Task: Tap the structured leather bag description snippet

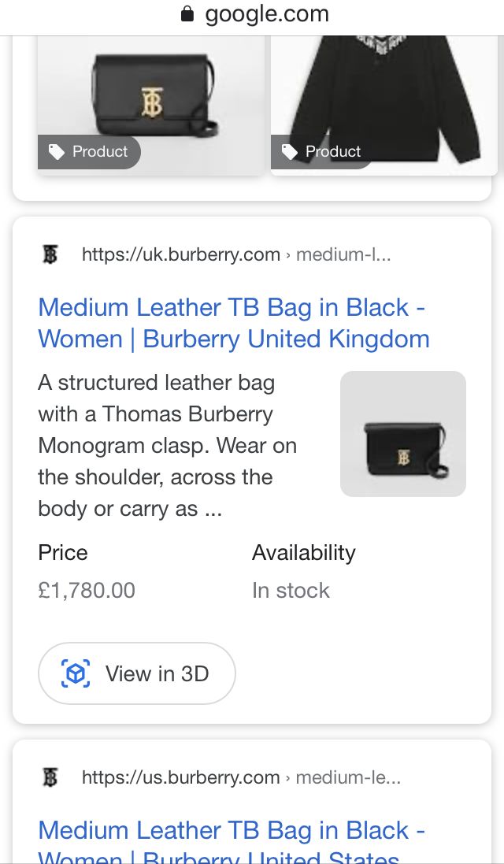Action: (168, 446)
